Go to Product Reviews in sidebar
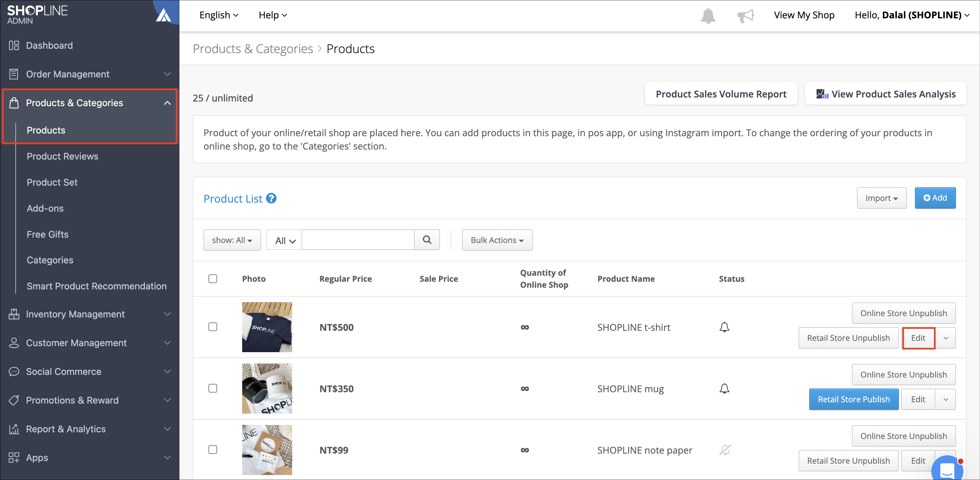The image size is (980, 480). pyautogui.click(x=62, y=156)
